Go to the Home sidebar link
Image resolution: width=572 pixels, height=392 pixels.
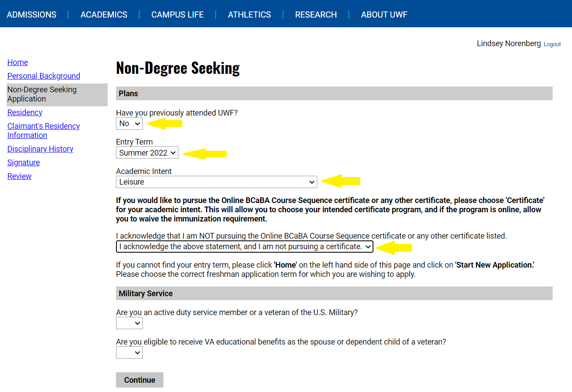(x=18, y=62)
